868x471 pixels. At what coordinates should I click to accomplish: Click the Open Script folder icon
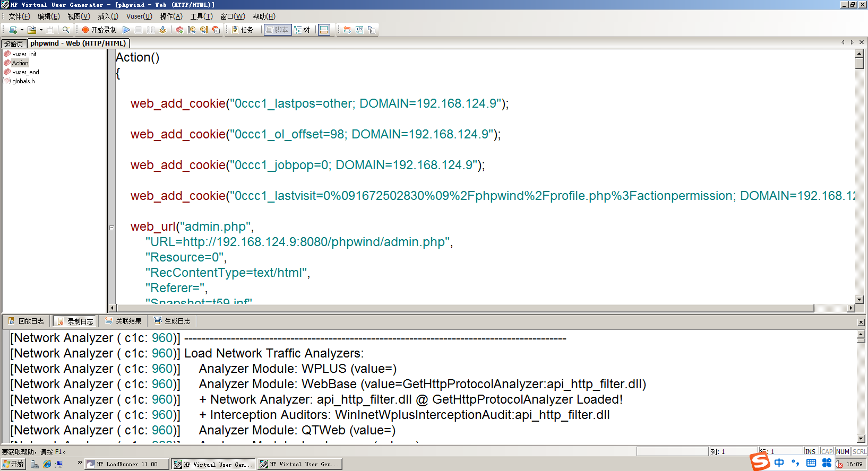pos(32,30)
